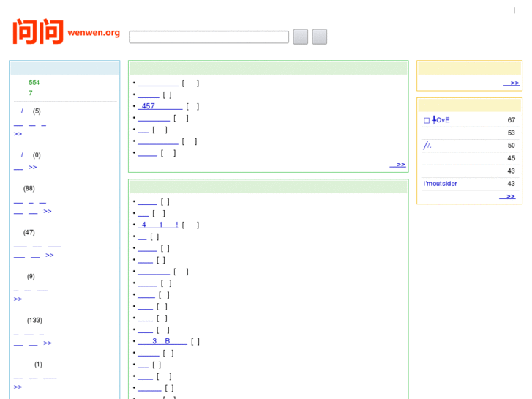Expand the >> link in the (5) category

[18, 134]
